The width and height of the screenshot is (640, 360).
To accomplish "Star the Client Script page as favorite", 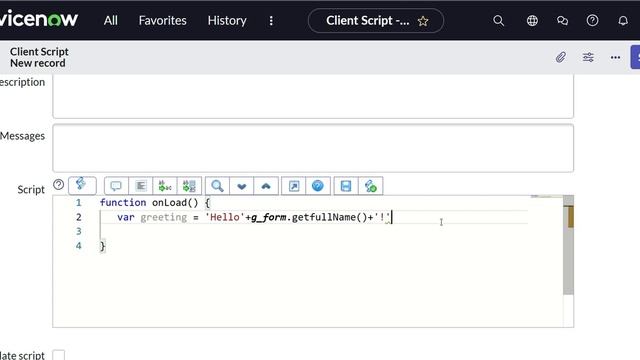I will pyautogui.click(x=423, y=21).
